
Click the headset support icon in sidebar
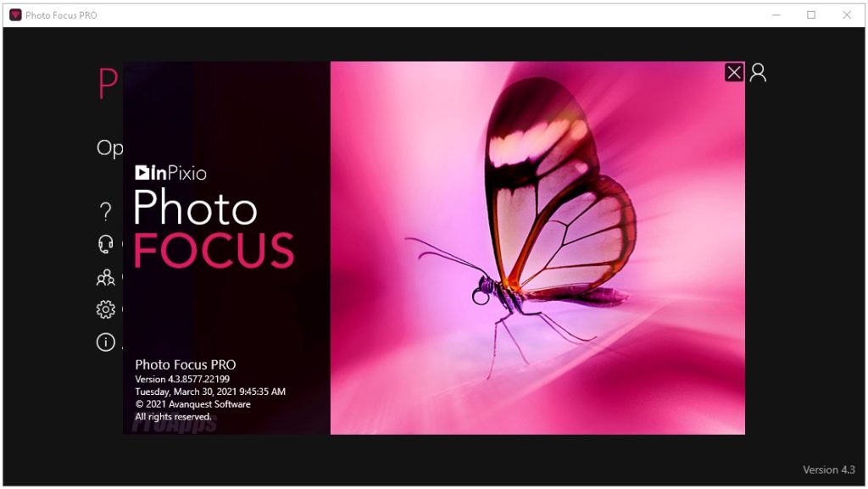[x=104, y=244]
